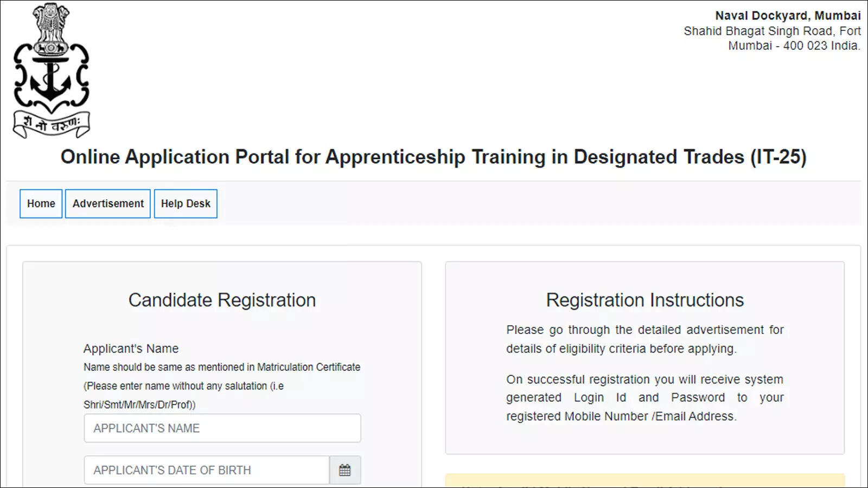Focus the APPLICANT'S NAME text field
868x488 pixels.
222,428
